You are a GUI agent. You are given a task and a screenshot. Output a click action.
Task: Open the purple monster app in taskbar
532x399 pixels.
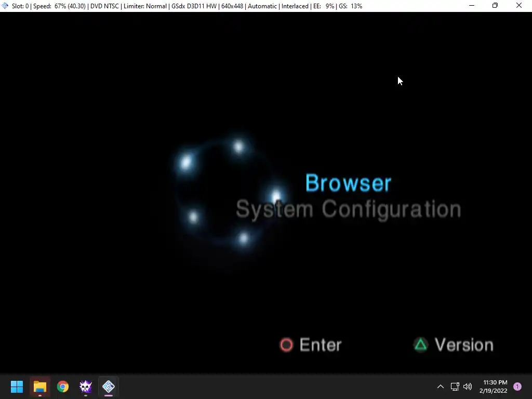tap(86, 387)
